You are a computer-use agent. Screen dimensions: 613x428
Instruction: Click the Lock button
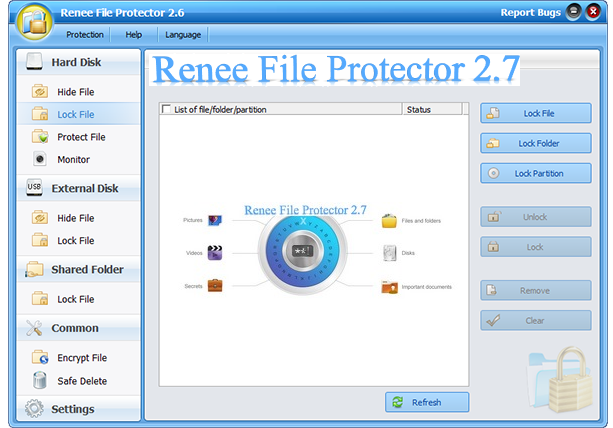point(536,247)
